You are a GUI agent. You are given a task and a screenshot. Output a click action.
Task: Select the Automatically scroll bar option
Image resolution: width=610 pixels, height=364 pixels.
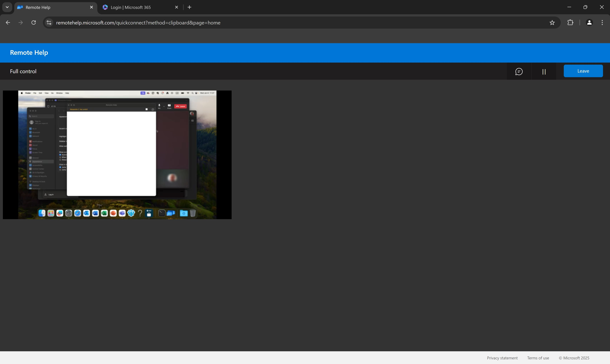pyautogui.click(x=61, y=155)
